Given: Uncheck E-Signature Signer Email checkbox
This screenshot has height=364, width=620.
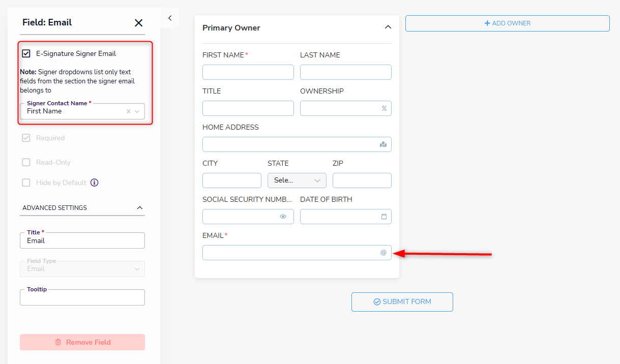Looking at the screenshot, I should click(x=26, y=53).
